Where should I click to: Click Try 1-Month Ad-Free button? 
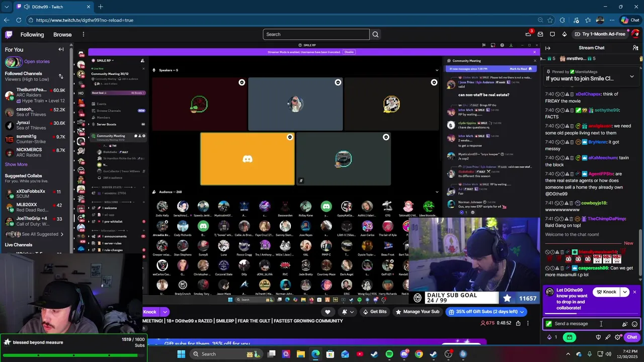(600, 34)
